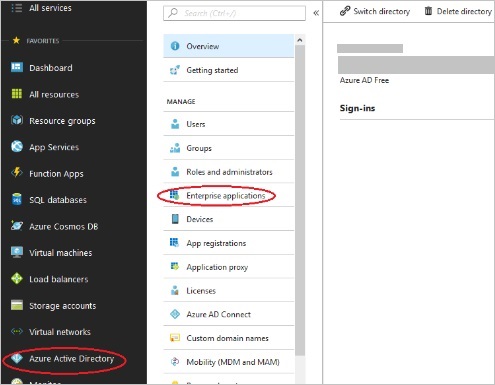This screenshot has height=385, width=495.
Task: Click the All services list icon
Action: 17,8
